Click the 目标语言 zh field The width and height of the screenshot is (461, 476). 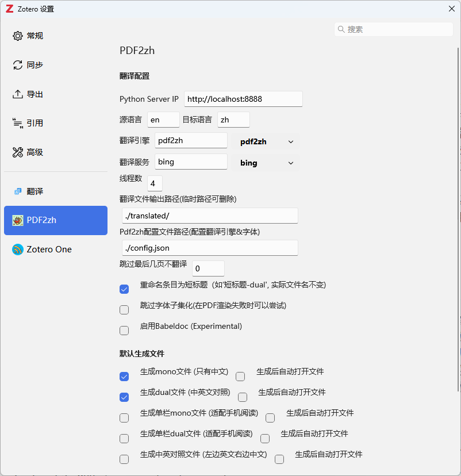(x=233, y=120)
